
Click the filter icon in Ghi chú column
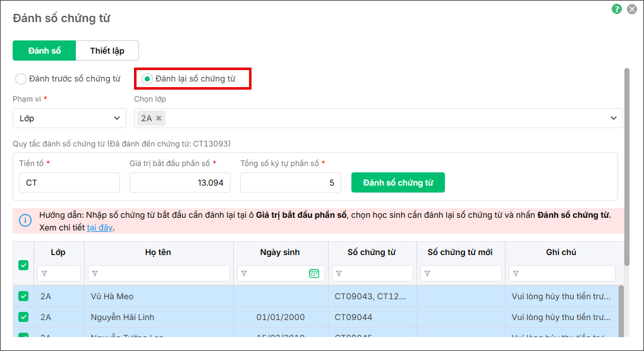click(x=516, y=273)
